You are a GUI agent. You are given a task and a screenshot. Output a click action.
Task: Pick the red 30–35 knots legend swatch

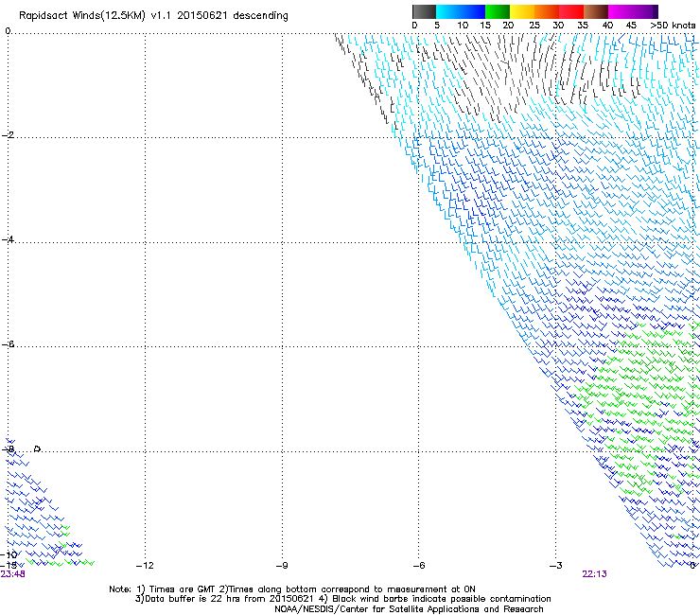[571, 11]
